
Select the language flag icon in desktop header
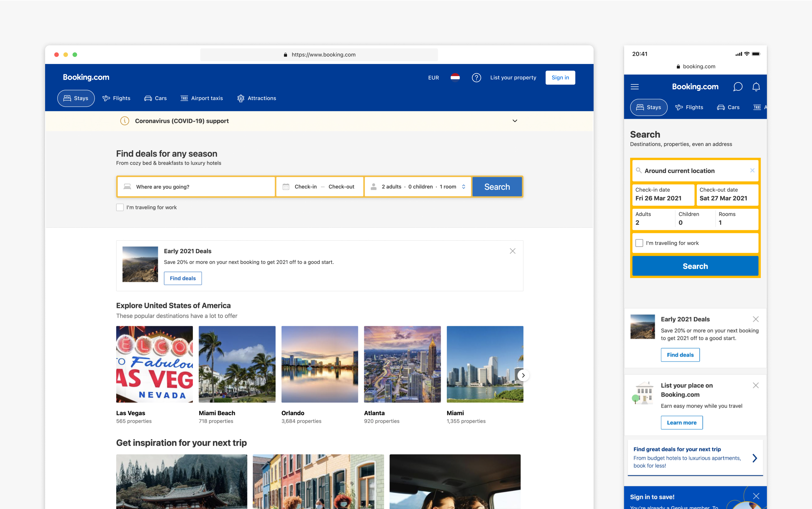(455, 78)
